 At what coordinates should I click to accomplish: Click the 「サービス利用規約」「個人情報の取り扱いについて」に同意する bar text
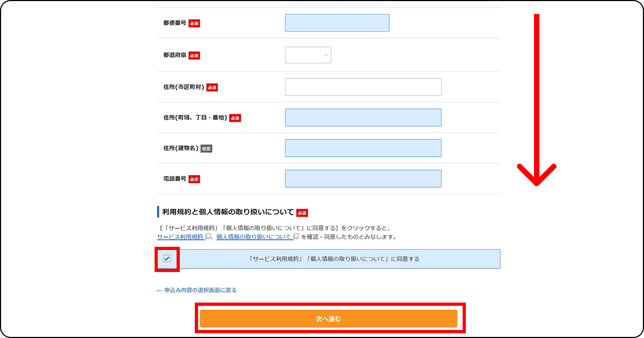tap(334, 259)
